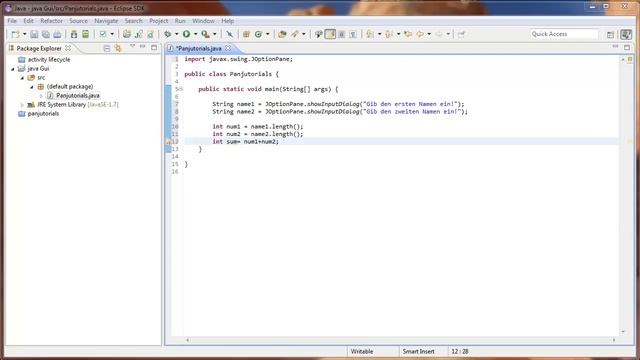Click the Save icon in toolbar
640x360 pixels.
34,34
